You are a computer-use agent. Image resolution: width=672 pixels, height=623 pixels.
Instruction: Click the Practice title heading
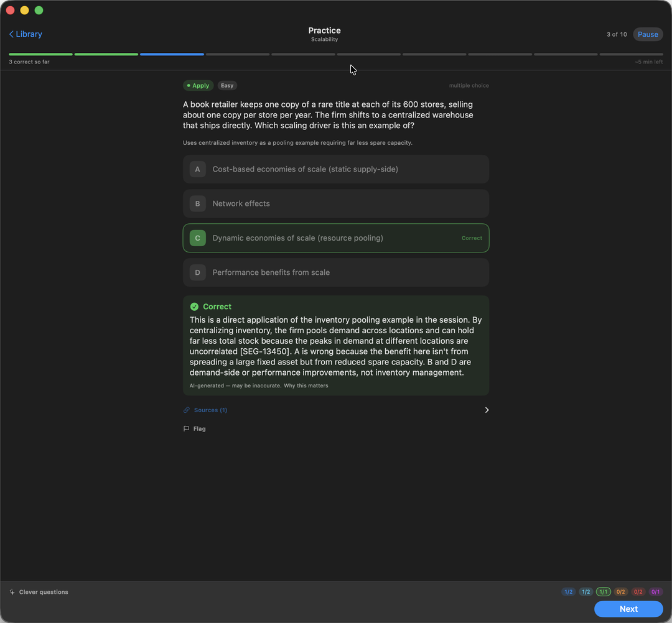pos(324,30)
